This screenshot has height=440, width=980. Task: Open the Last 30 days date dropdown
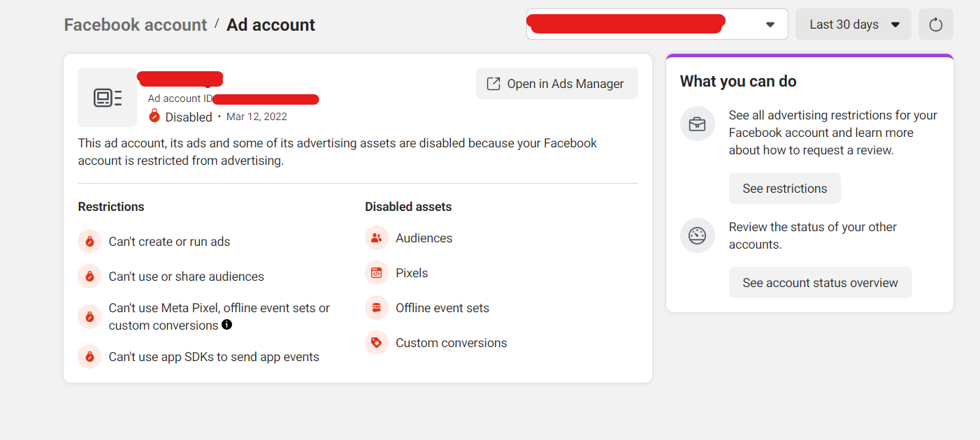click(853, 24)
